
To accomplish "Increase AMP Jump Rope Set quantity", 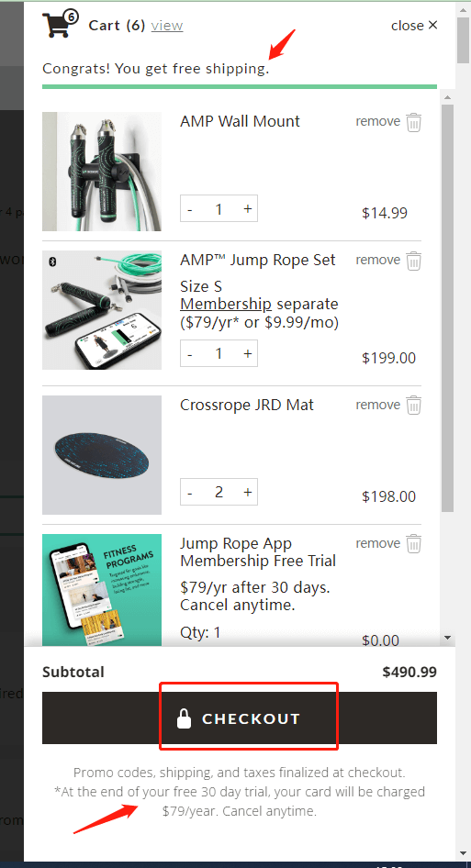I will pyautogui.click(x=247, y=353).
